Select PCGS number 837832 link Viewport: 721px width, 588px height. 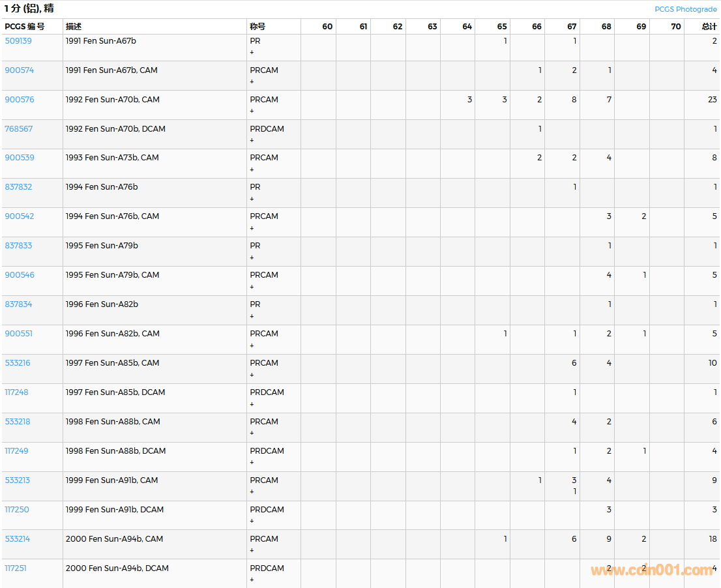click(18, 187)
